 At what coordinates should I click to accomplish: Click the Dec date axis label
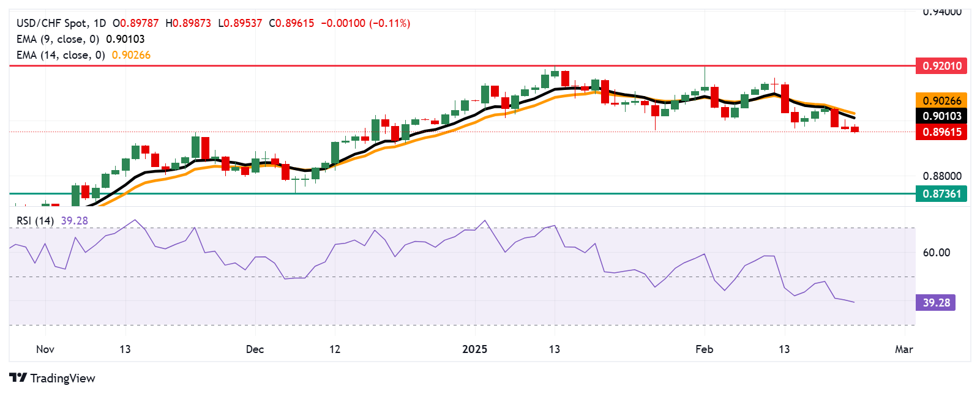click(255, 349)
